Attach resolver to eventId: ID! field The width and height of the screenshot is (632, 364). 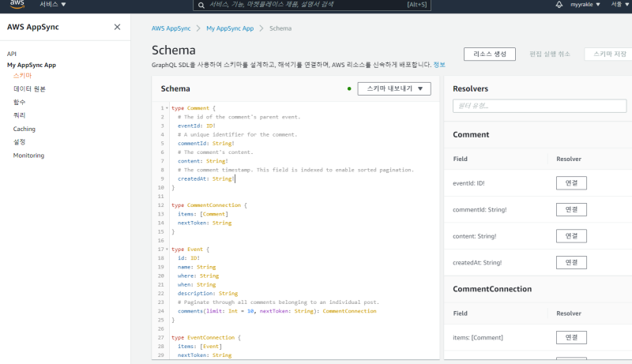click(x=571, y=183)
